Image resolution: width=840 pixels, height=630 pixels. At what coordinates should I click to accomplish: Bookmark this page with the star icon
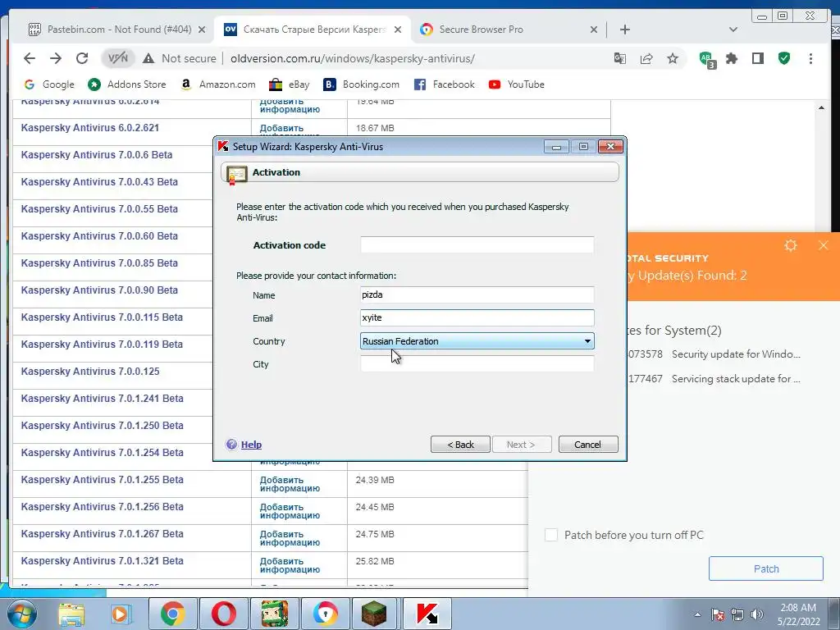click(673, 58)
